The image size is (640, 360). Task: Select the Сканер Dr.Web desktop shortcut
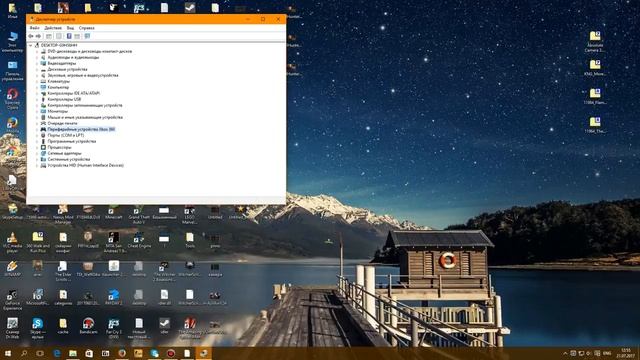coord(12,329)
